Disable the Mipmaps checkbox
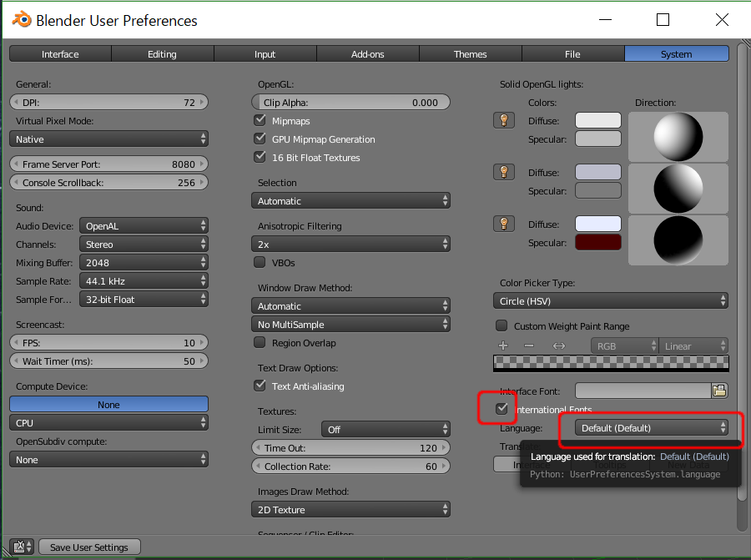This screenshot has height=560, width=751. [260, 120]
